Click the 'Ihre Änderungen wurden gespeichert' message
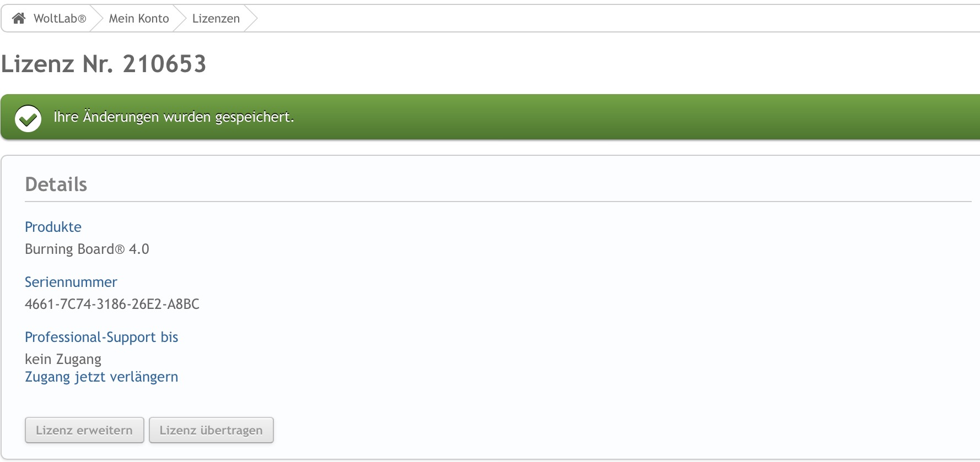 [x=174, y=117]
